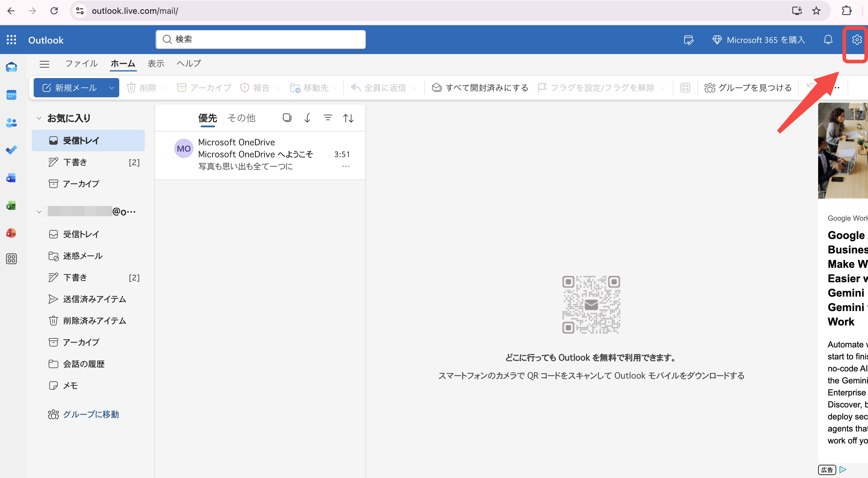Image resolution: width=868 pixels, height=478 pixels.
Task: Click the apps icon in ribbon
Action: pyautogui.click(x=685, y=88)
